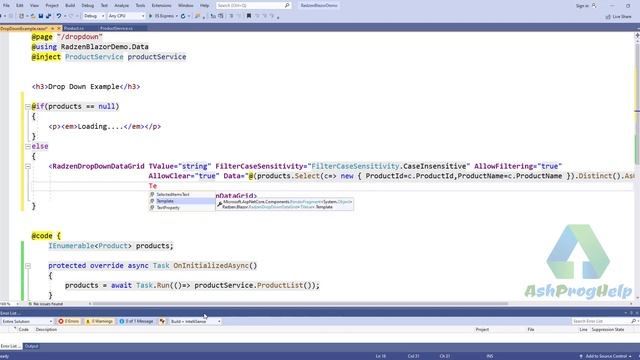Open the Build + IntelliSense dropdown
This screenshot has height=360, width=640.
tap(195, 321)
